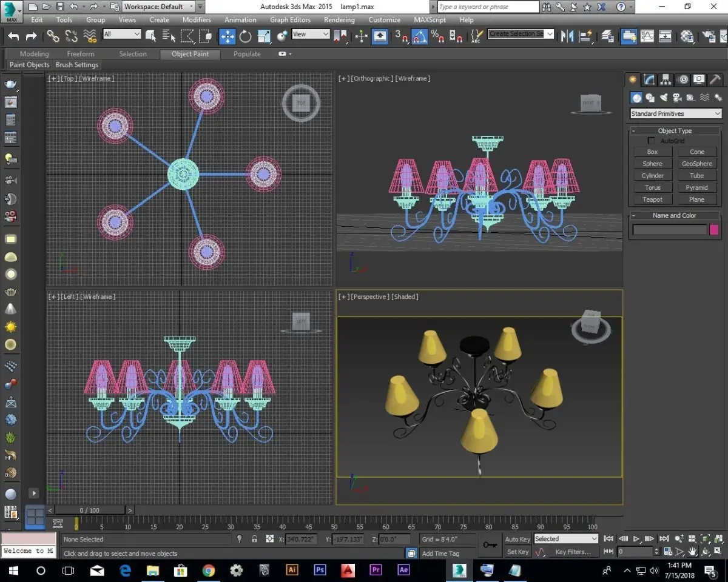This screenshot has width=728, height=582.
Task: Select the Shapes category in Create panel
Action: point(650,98)
